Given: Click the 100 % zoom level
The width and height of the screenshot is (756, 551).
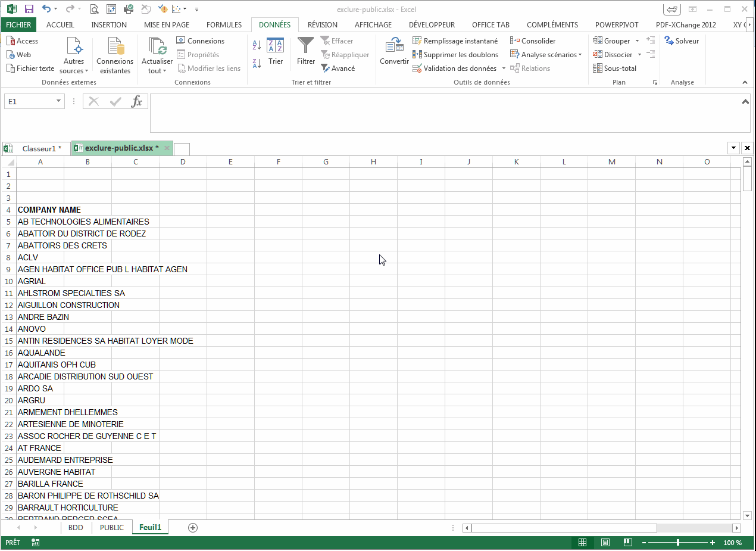Looking at the screenshot, I should [x=732, y=543].
